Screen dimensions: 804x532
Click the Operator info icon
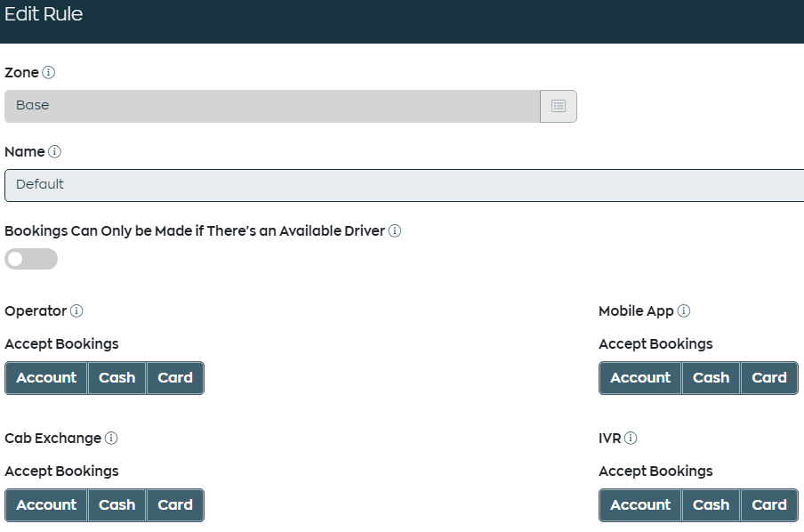tap(76, 310)
